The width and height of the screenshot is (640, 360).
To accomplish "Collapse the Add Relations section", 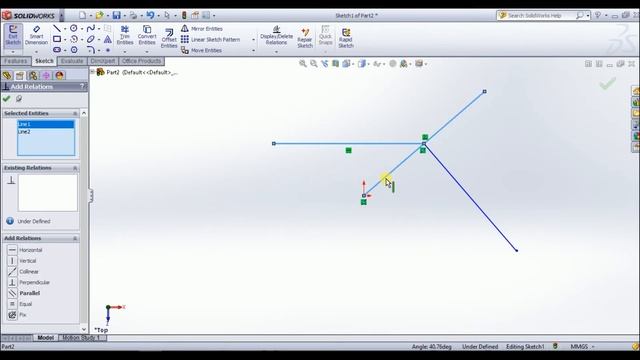I will 75,238.
